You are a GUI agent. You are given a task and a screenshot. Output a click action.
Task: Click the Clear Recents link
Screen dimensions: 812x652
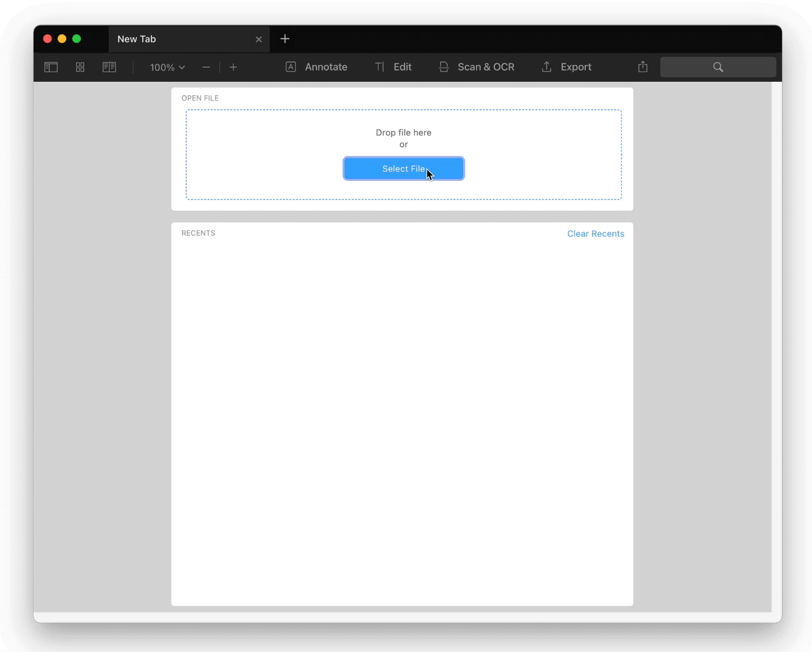pos(595,234)
